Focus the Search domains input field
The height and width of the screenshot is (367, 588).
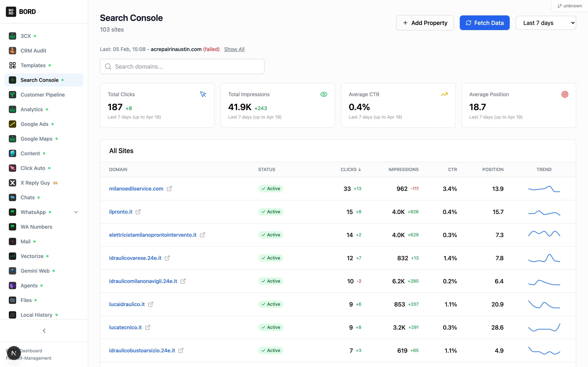click(x=182, y=66)
